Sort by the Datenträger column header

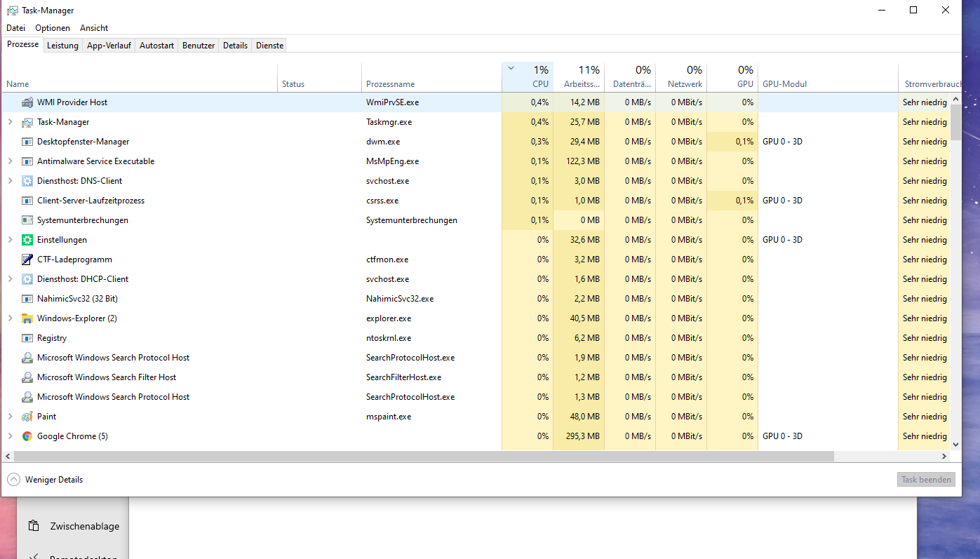630,77
